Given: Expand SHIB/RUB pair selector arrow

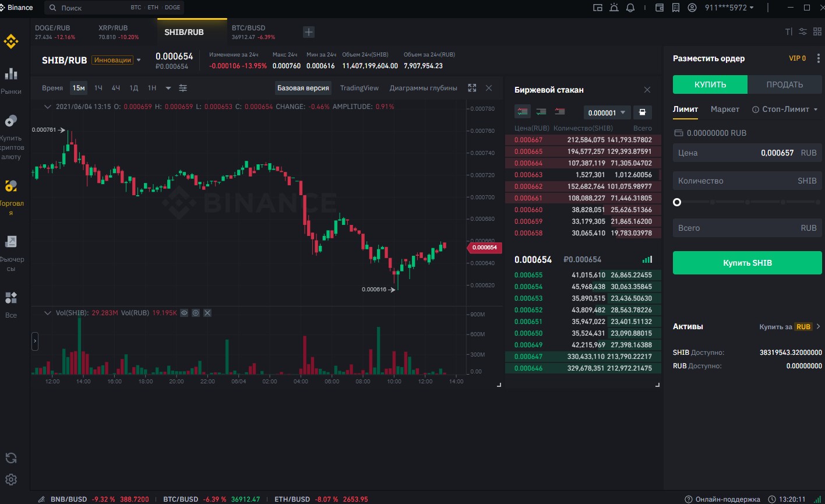Looking at the screenshot, I should point(139,60).
